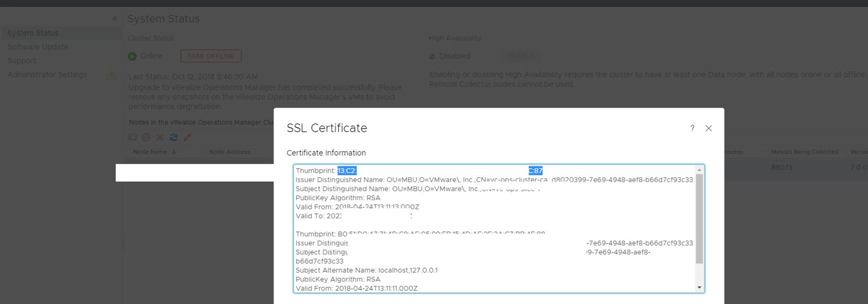
Task: Click the 88073 metrics value cell
Action: (x=783, y=168)
